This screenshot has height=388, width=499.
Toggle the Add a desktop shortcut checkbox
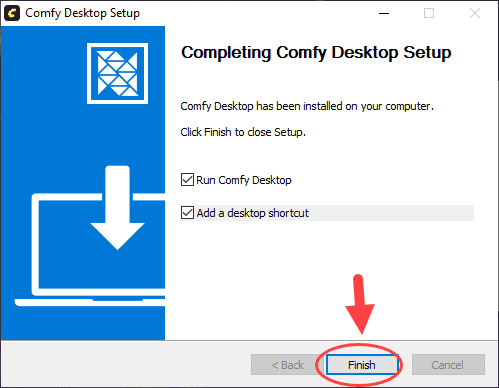tap(187, 213)
